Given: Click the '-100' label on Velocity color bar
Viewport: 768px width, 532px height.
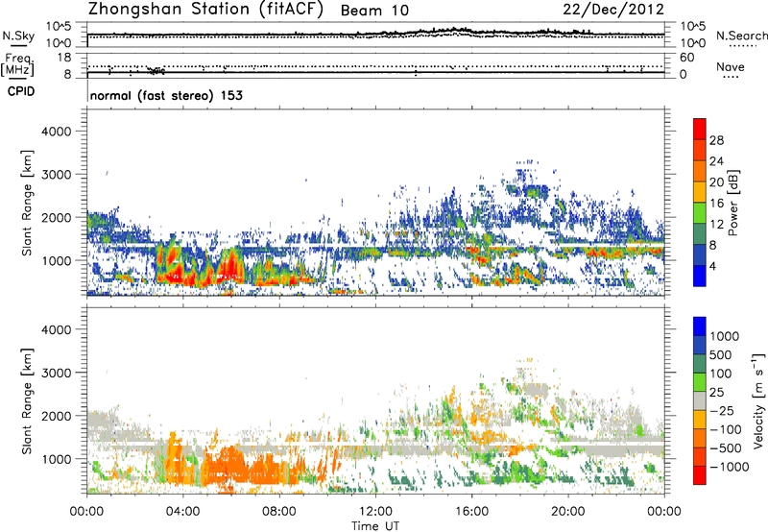Looking at the screenshot, I should (x=726, y=429).
